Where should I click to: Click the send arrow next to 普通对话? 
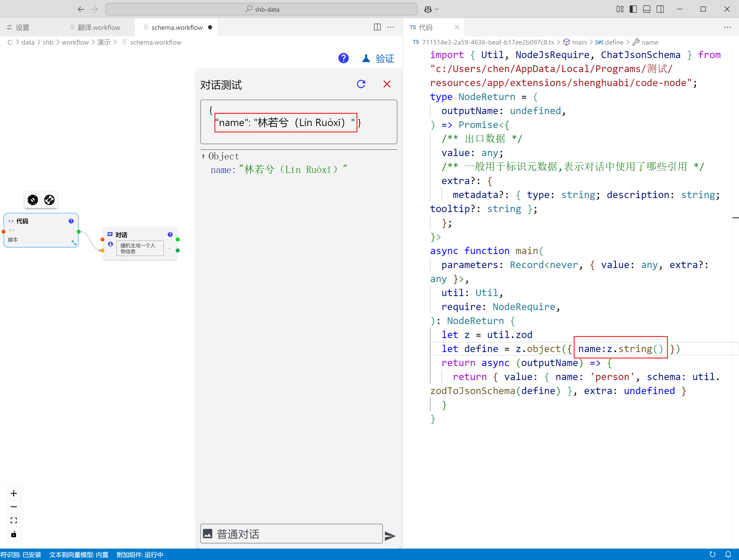[x=390, y=536]
